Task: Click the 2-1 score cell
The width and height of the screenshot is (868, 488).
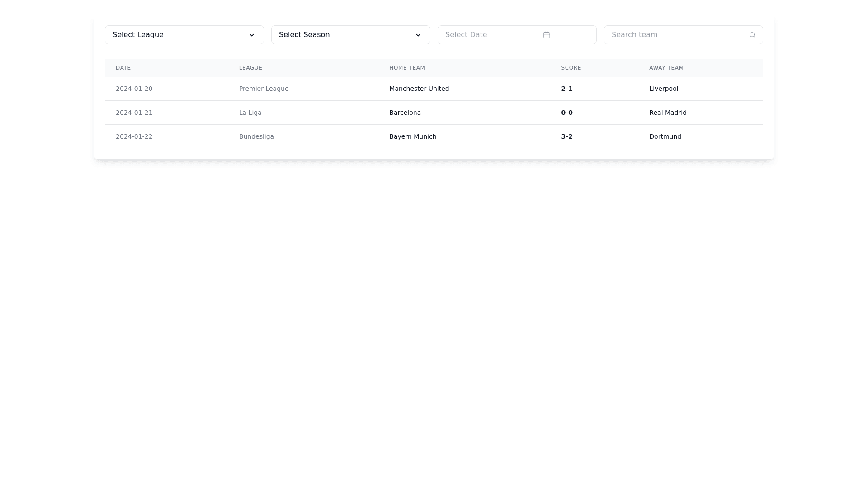Action: [x=566, y=89]
